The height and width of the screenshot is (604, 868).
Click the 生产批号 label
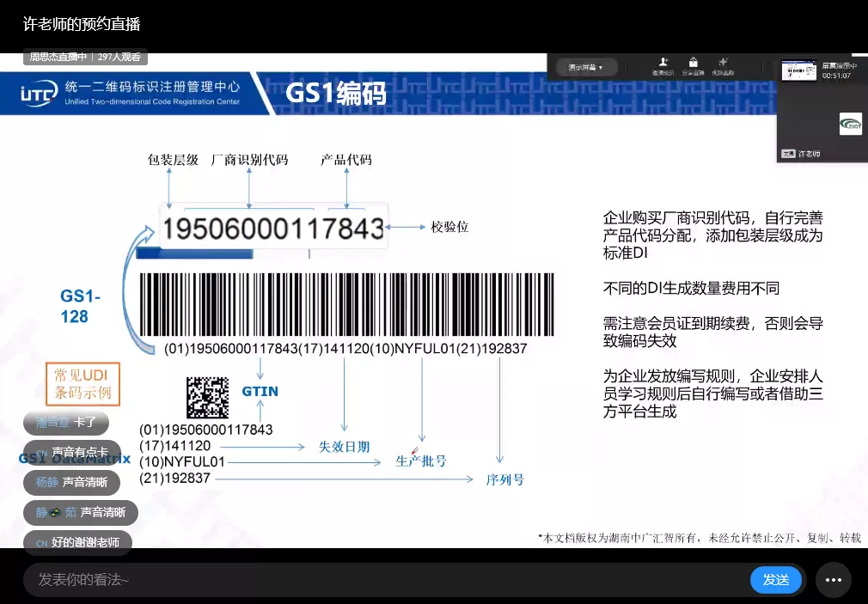click(421, 461)
